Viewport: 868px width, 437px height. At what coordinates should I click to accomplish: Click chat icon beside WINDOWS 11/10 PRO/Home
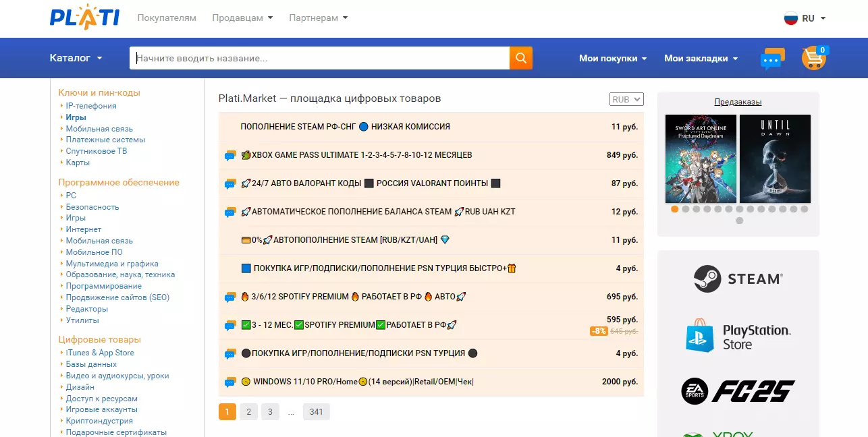[x=230, y=382]
